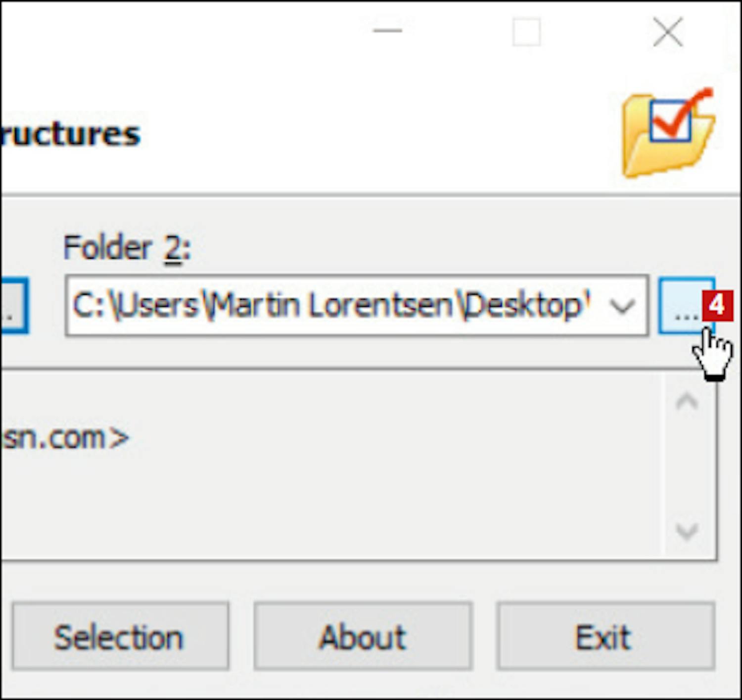Browse for Folder 2 with the ellipsis button
The image size is (742, 700).
point(682,306)
